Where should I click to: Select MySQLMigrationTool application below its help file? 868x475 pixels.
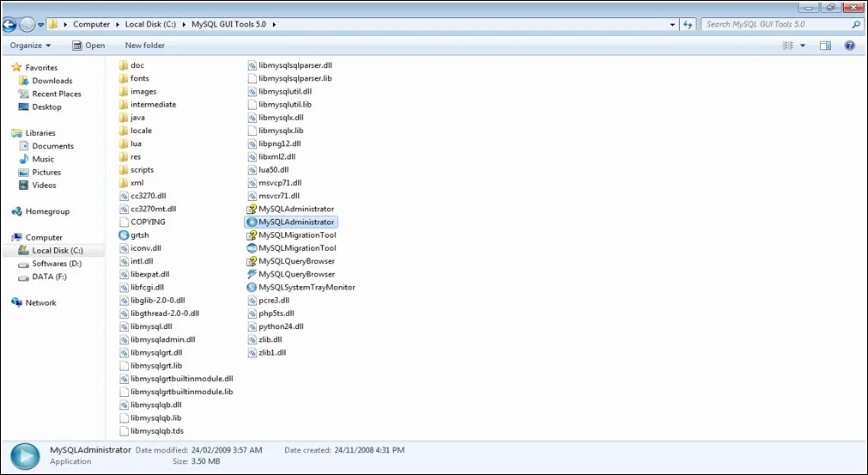click(292, 248)
